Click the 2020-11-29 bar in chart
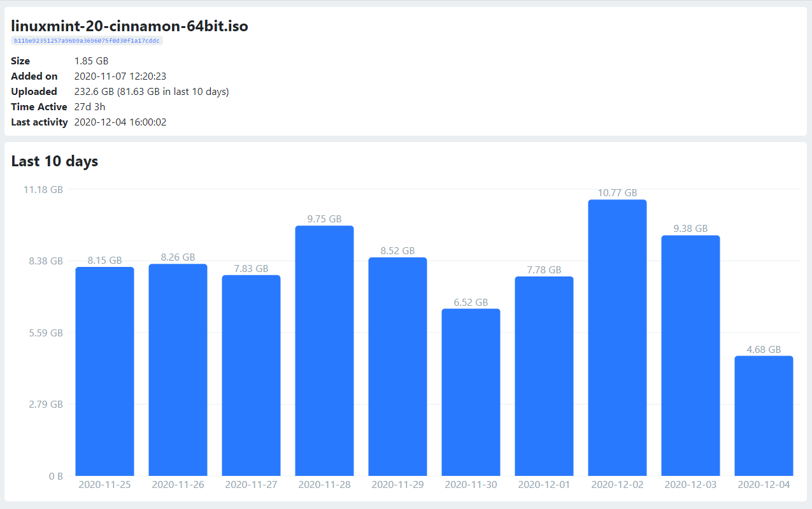812x509 pixels. (397, 367)
